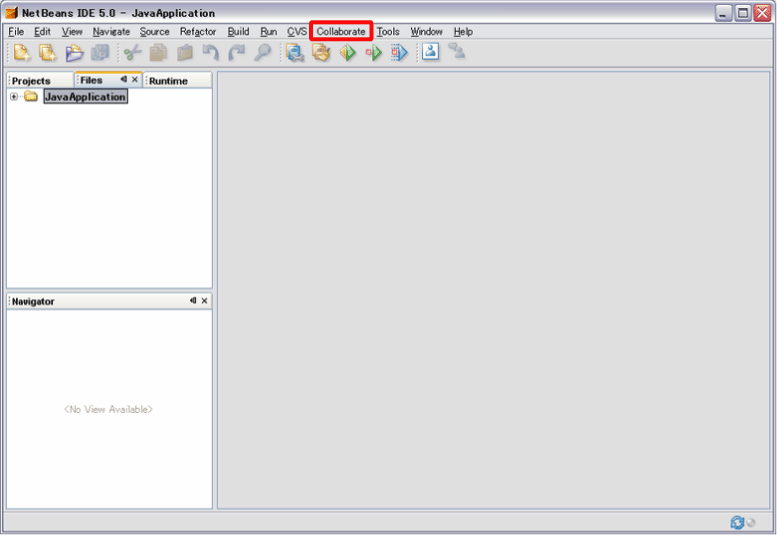Viewport: 777px width, 537px height.
Task: Click the refresh icon in status bar
Action: click(737, 523)
